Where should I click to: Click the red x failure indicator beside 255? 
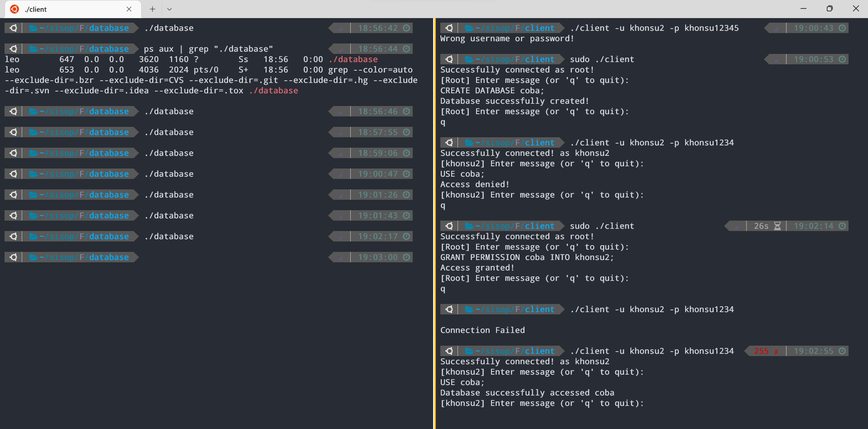[777, 351]
